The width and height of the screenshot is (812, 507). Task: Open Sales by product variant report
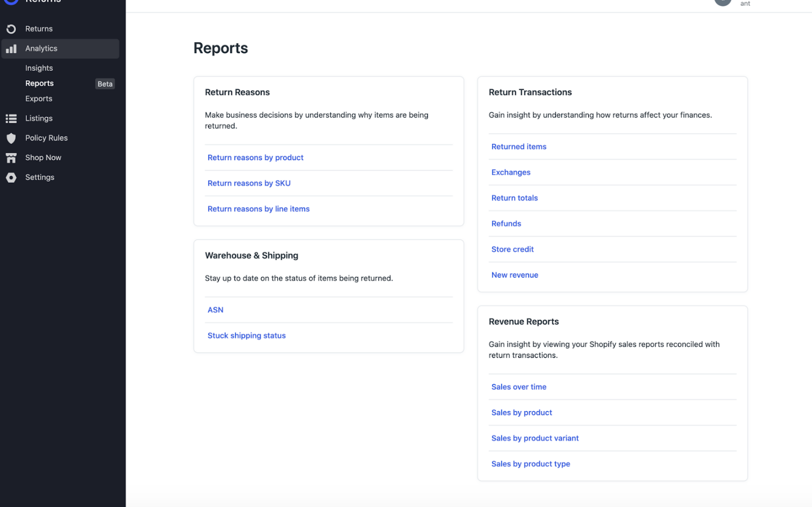pyautogui.click(x=535, y=438)
